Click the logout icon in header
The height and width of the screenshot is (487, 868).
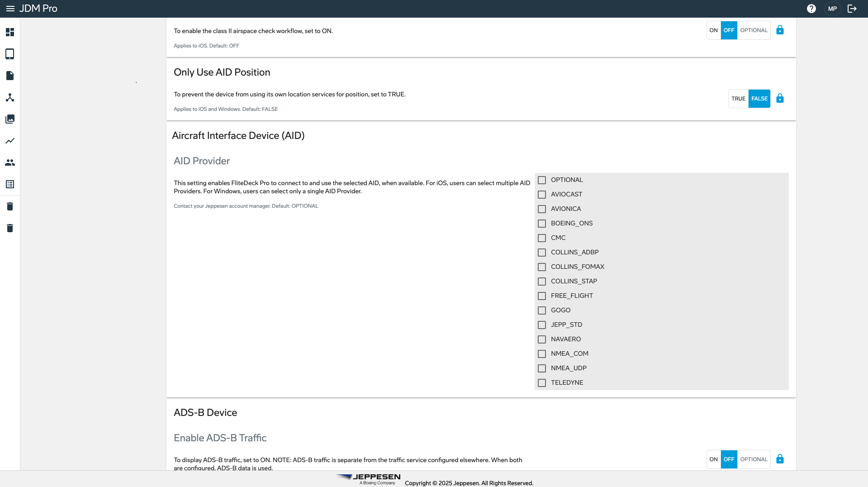tap(852, 9)
